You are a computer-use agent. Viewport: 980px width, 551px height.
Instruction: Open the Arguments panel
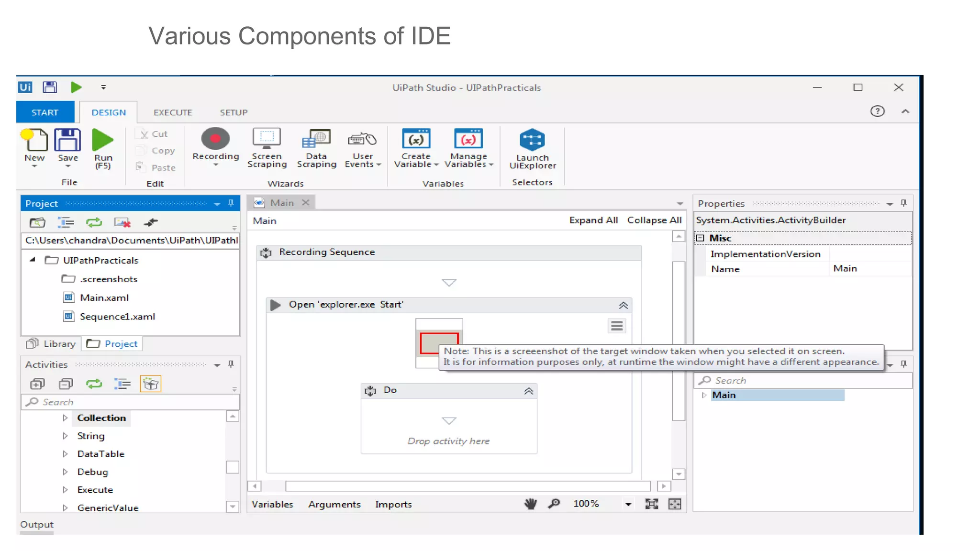pos(334,504)
